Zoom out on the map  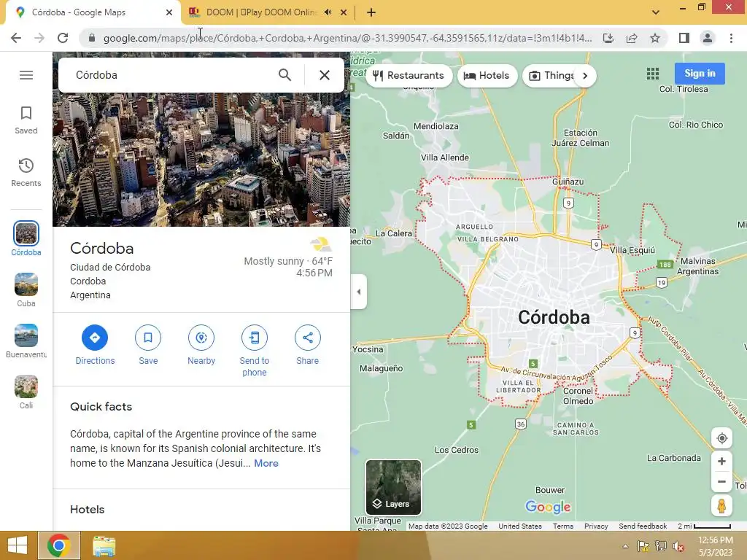click(721, 481)
